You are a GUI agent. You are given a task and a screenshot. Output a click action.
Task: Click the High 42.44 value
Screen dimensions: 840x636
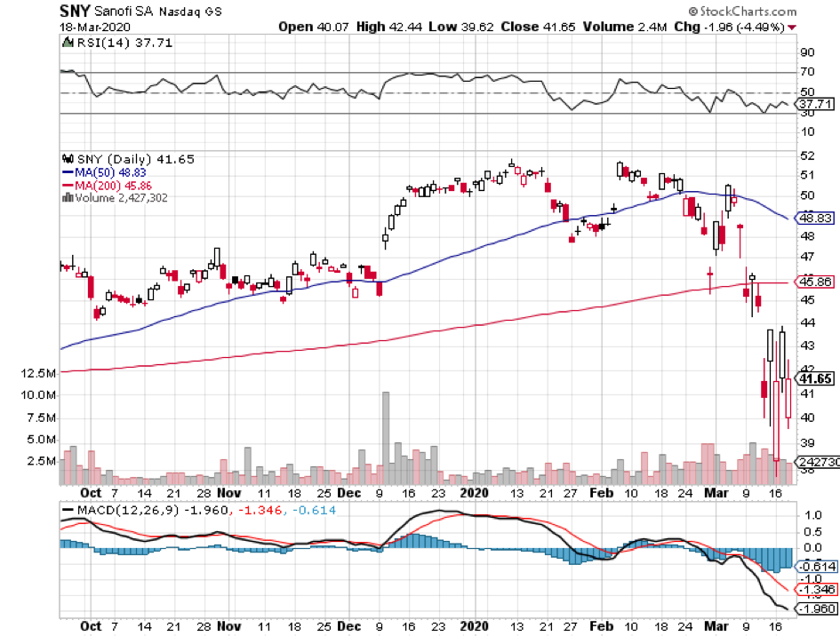coord(389,27)
